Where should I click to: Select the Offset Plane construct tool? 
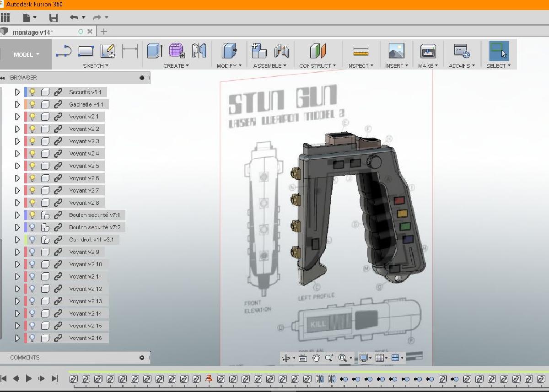[x=318, y=51]
